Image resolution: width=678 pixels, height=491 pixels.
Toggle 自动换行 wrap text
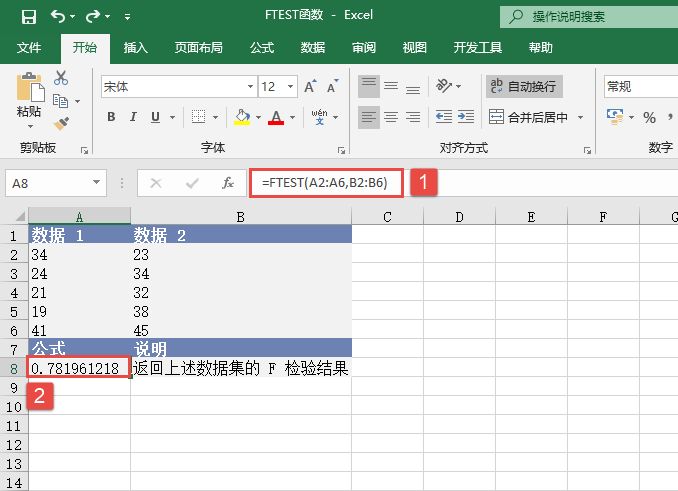[x=524, y=87]
